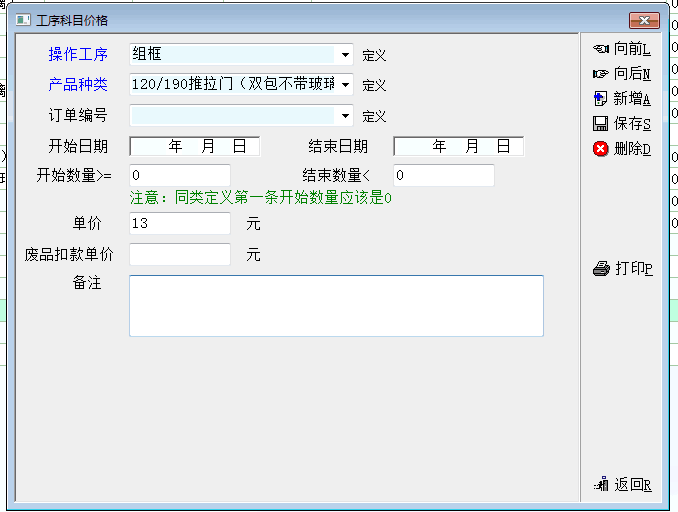Click the 保存 (save) floppy disk icon
Screen dimensions: 678x512
[x=601, y=124]
